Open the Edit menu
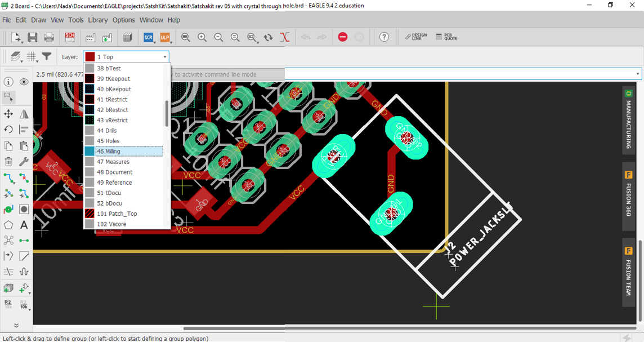644x342 pixels. (21, 20)
